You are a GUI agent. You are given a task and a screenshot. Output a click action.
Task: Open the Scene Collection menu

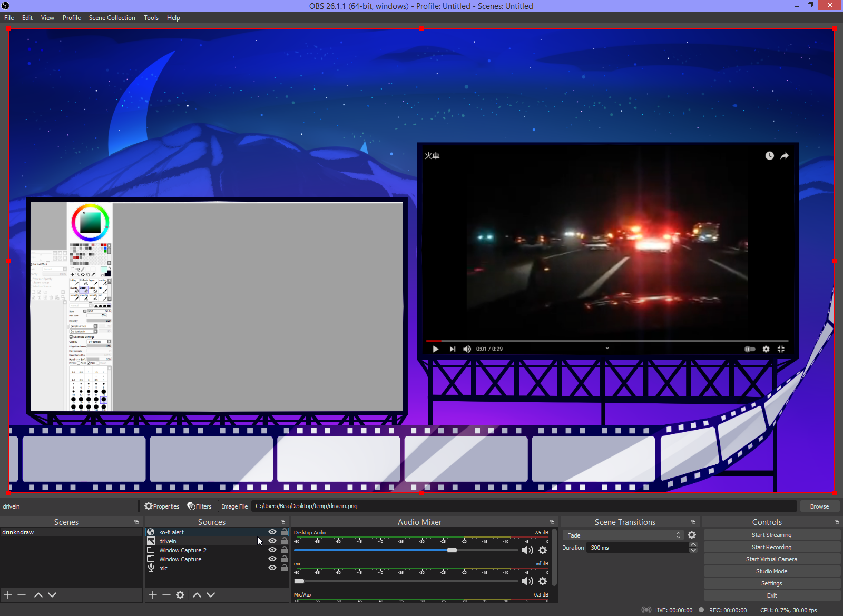coord(112,18)
